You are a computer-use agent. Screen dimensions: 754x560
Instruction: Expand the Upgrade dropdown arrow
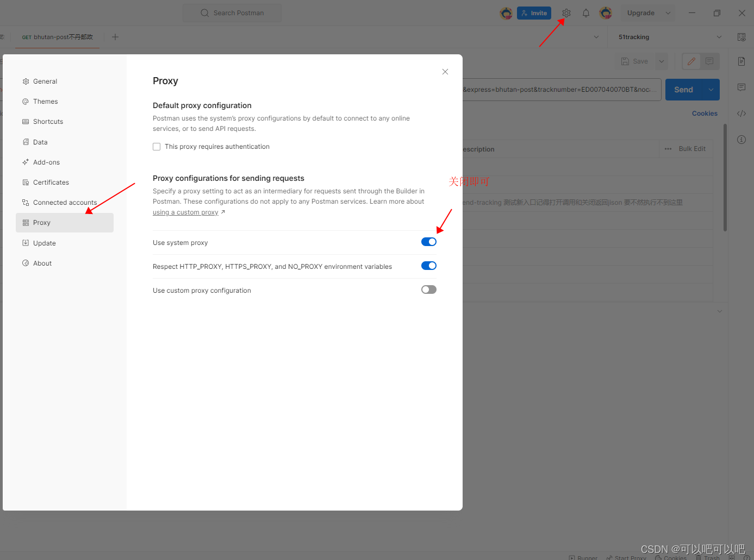click(668, 13)
